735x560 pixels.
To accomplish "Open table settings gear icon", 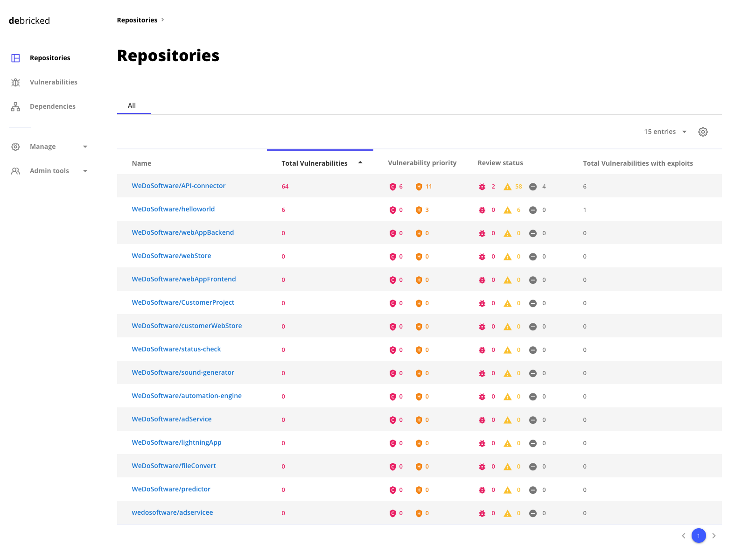I will point(703,132).
